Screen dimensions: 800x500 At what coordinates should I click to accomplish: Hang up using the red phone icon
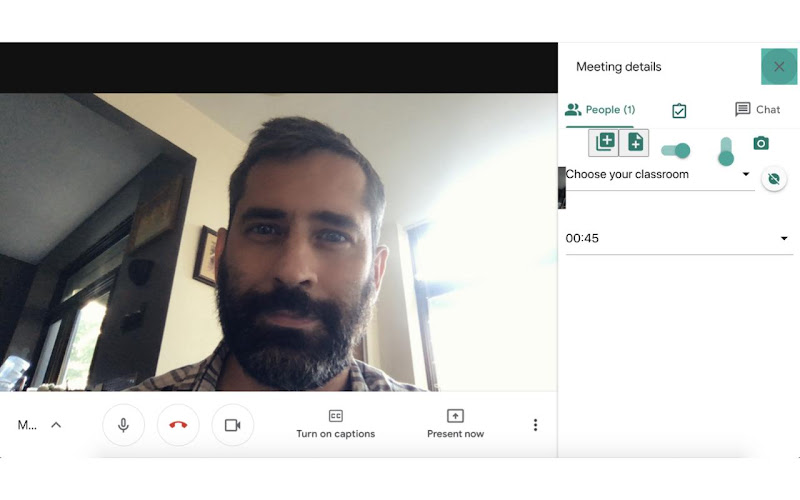[178, 424]
